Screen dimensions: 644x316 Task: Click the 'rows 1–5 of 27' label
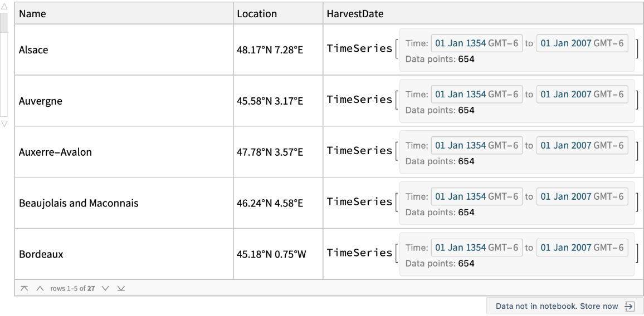(x=72, y=289)
